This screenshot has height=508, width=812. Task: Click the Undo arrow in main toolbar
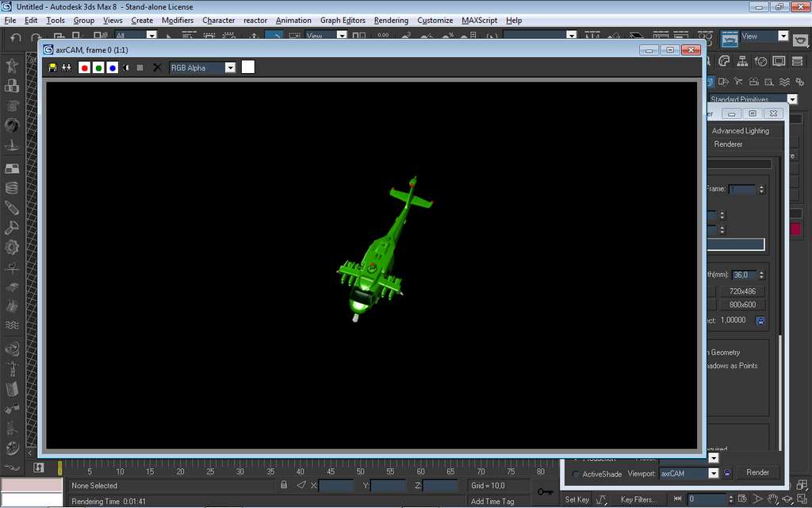(16, 37)
